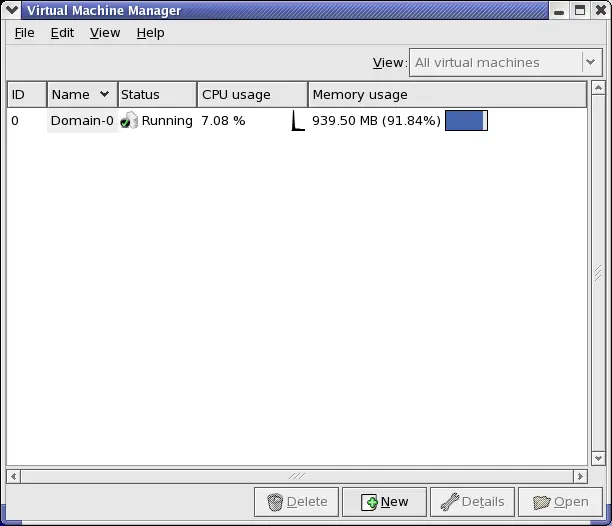Sort by the ID column header
The image size is (612, 526).
[27, 94]
